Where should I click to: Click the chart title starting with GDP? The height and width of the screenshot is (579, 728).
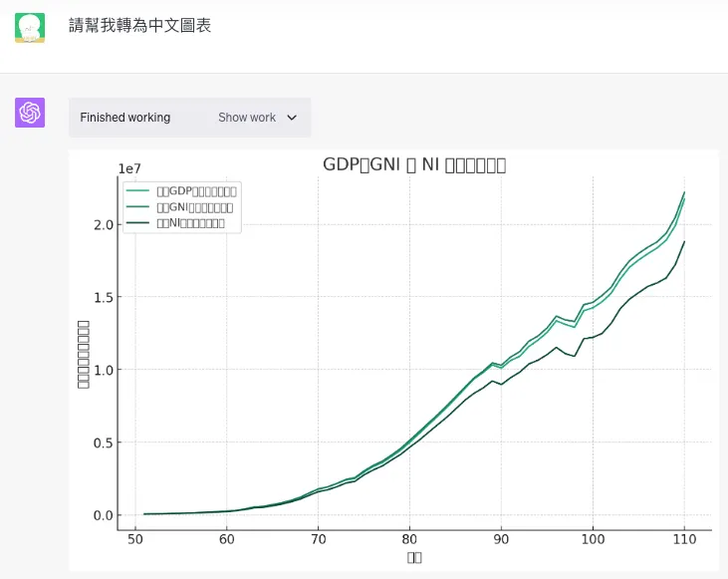(x=414, y=164)
